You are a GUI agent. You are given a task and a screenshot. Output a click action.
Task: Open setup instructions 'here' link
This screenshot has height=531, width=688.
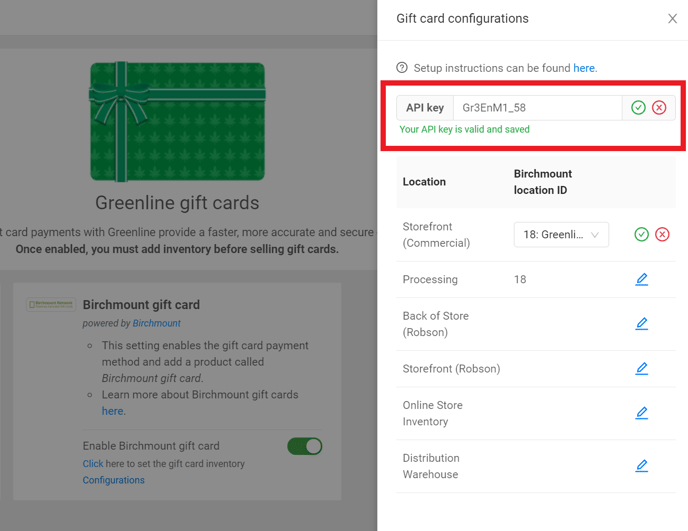[x=584, y=68]
